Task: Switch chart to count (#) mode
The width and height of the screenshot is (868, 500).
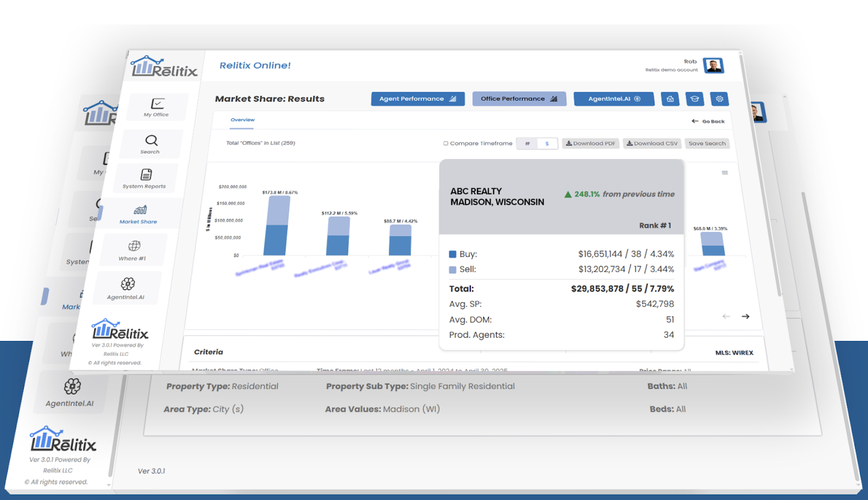Action: tap(527, 143)
